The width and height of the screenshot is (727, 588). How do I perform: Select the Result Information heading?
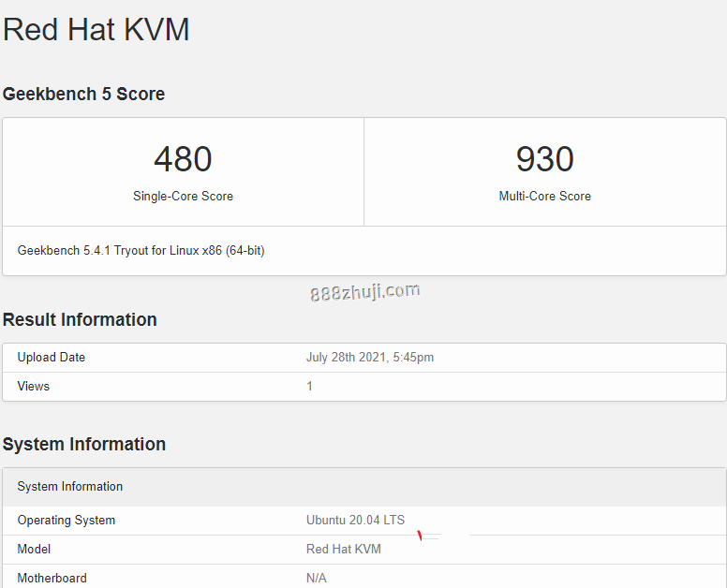pyautogui.click(x=80, y=319)
